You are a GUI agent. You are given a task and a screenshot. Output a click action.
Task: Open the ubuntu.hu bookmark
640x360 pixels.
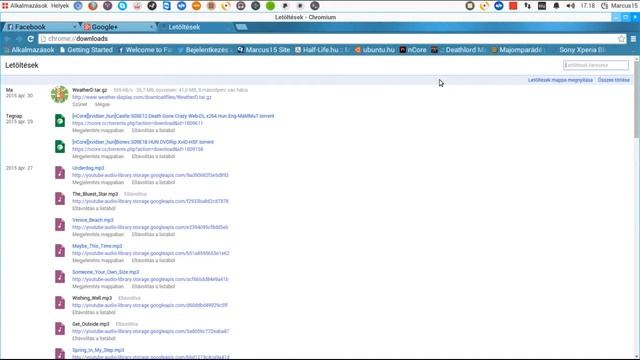tap(375, 50)
